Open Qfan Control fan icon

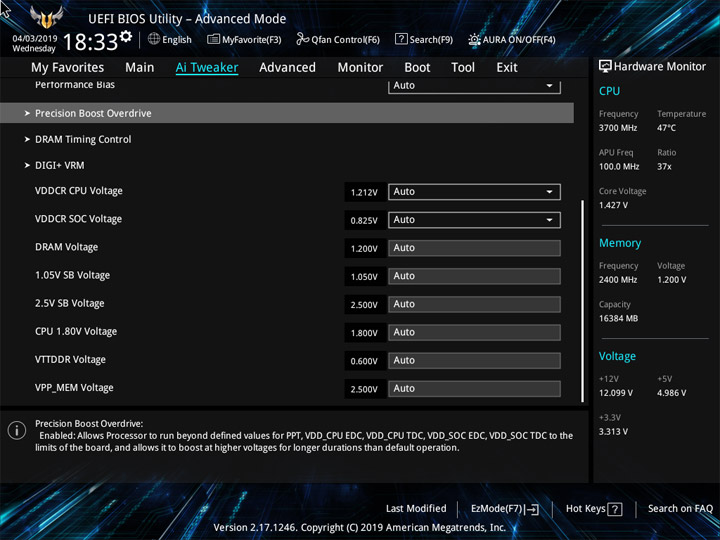pyautogui.click(x=302, y=39)
